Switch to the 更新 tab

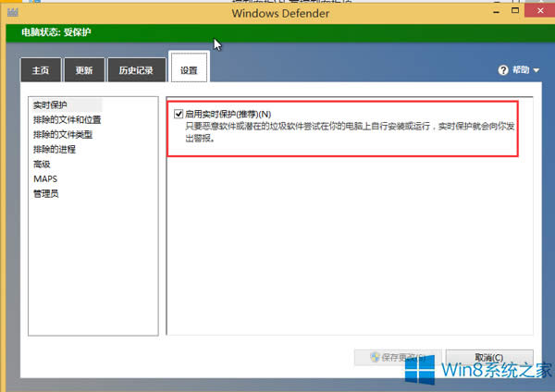tap(84, 70)
